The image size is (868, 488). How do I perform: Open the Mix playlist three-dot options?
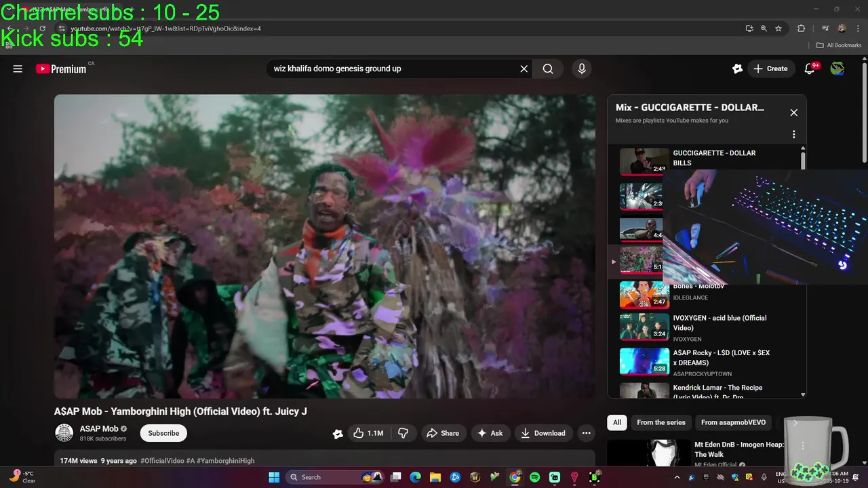point(793,134)
